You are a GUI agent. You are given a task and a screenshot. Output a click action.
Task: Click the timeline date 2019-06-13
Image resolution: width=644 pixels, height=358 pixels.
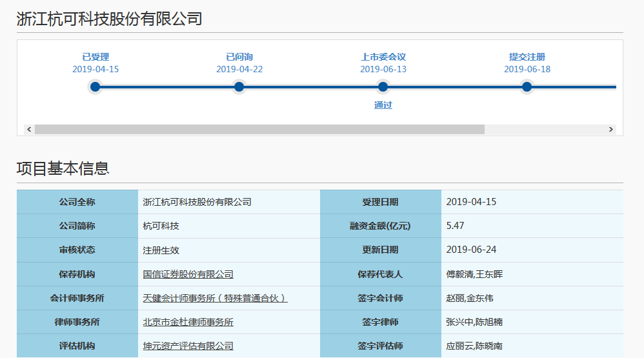click(x=383, y=70)
